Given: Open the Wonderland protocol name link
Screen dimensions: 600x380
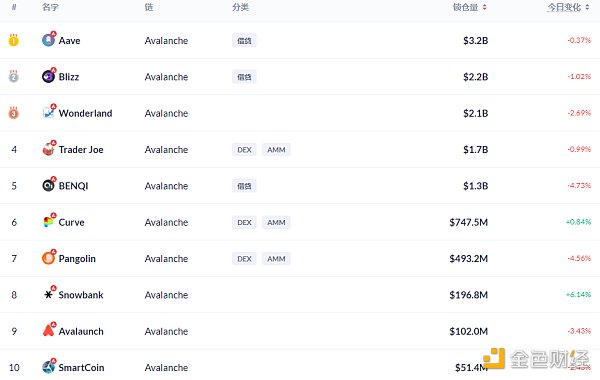Looking at the screenshot, I should 85,113.
